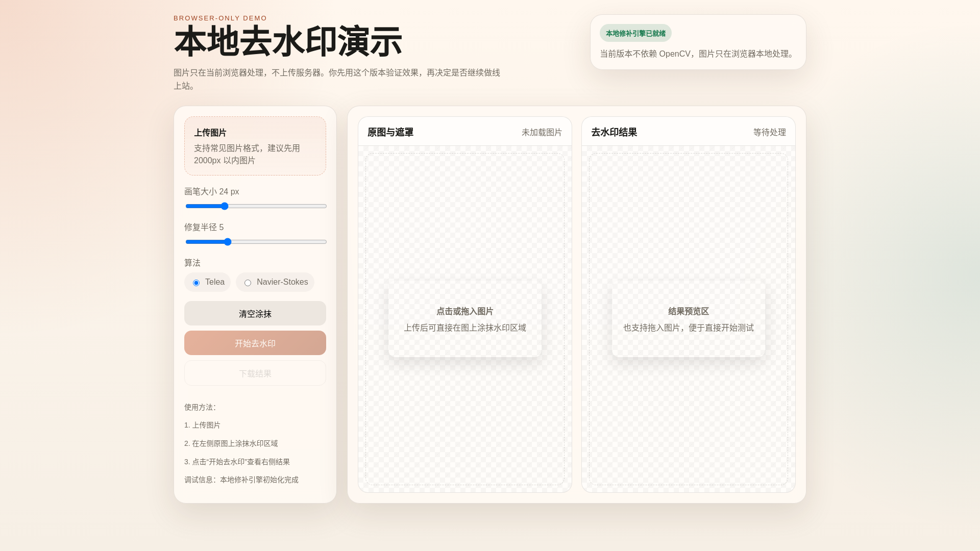Click the 当前版本不依赖 OpenCV notice text
Image resolution: width=980 pixels, height=551 pixels.
point(698,54)
